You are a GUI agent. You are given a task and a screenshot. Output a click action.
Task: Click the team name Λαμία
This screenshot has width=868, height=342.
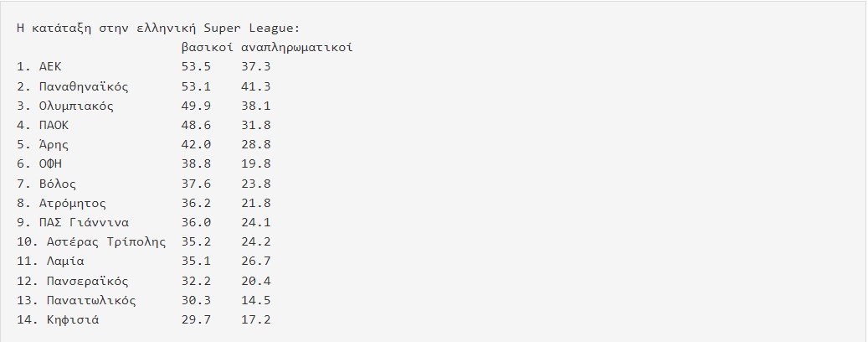tap(65, 261)
